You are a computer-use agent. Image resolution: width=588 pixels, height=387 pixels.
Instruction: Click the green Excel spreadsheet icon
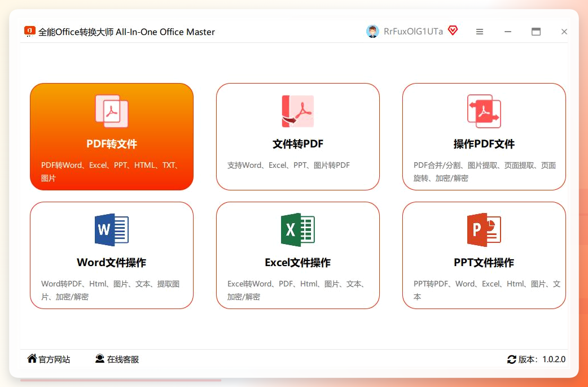point(298,230)
